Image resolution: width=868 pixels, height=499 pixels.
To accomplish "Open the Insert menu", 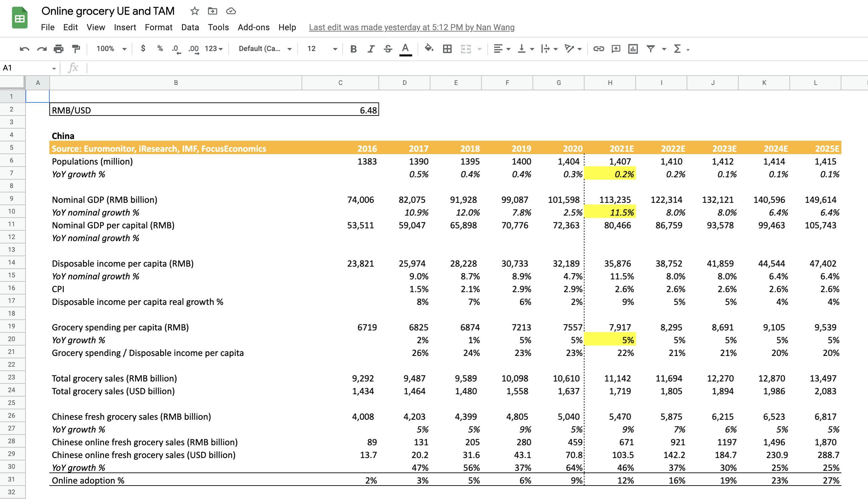I will (125, 28).
